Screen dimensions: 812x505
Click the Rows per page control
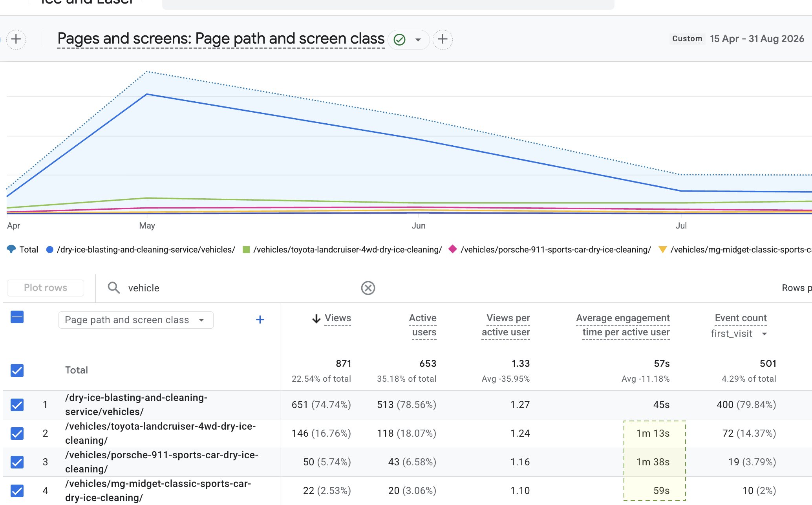(796, 288)
